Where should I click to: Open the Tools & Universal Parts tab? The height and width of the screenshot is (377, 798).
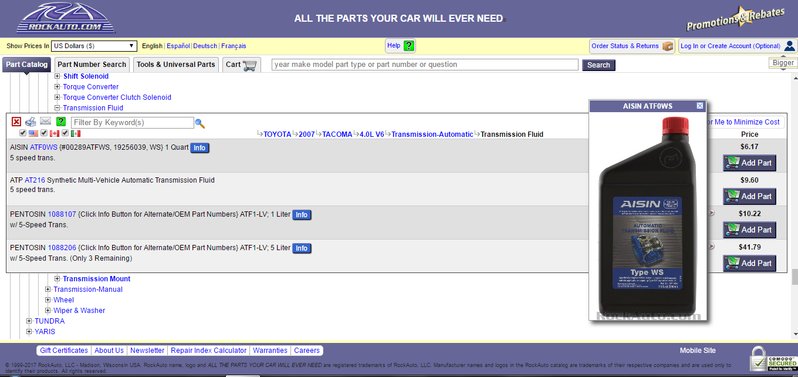pos(176,65)
